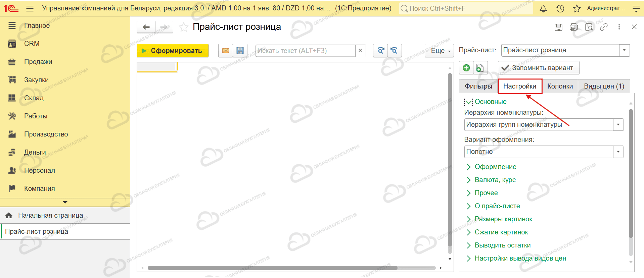Open the notifications bell icon

[543, 9]
